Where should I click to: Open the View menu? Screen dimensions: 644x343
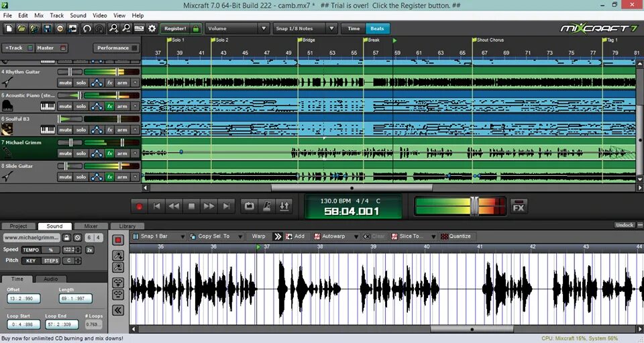(x=119, y=15)
